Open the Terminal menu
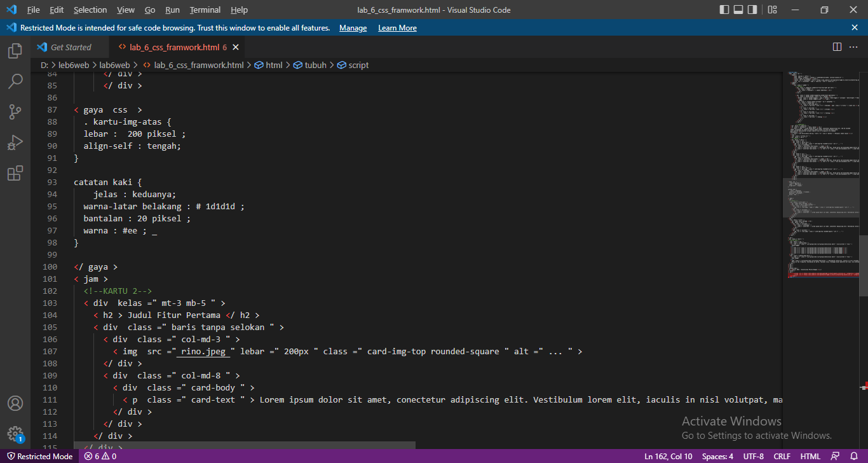This screenshot has height=463, width=868. pos(205,10)
